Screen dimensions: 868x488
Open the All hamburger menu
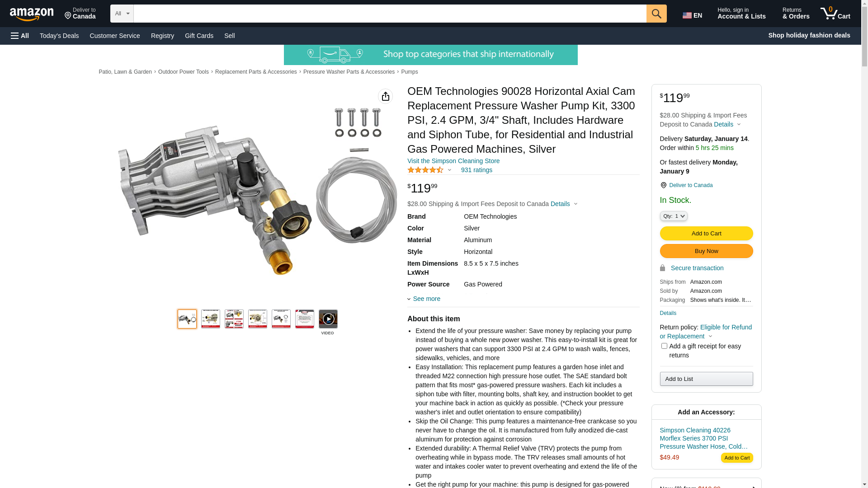(x=20, y=36)
